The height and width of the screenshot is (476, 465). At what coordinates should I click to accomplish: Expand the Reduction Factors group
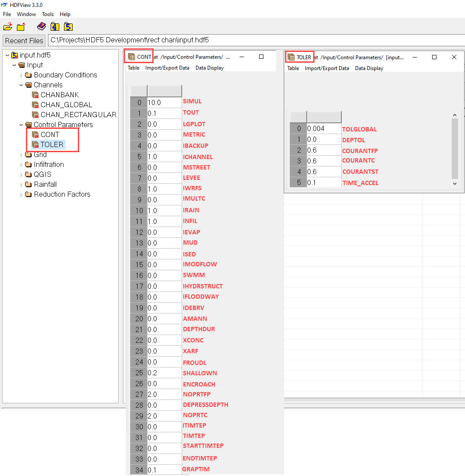[21, 195]
